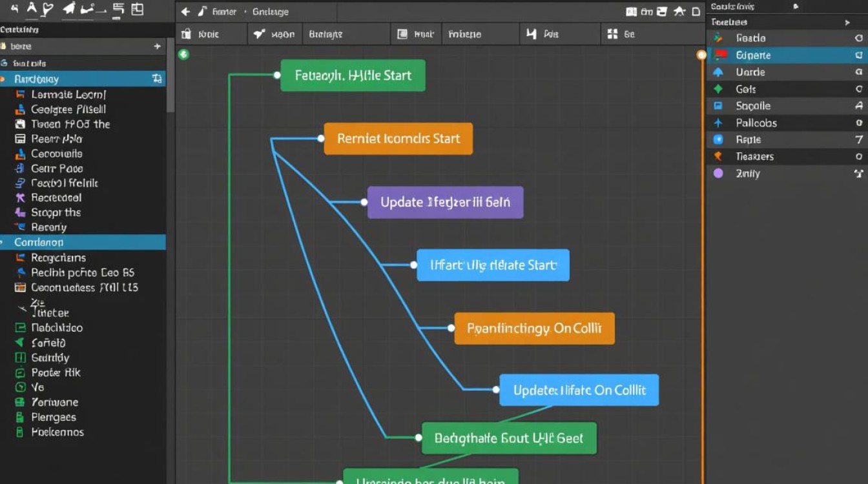Expand the right panel header arrow
Screen dimensions: 868x484
coord(847,23)
